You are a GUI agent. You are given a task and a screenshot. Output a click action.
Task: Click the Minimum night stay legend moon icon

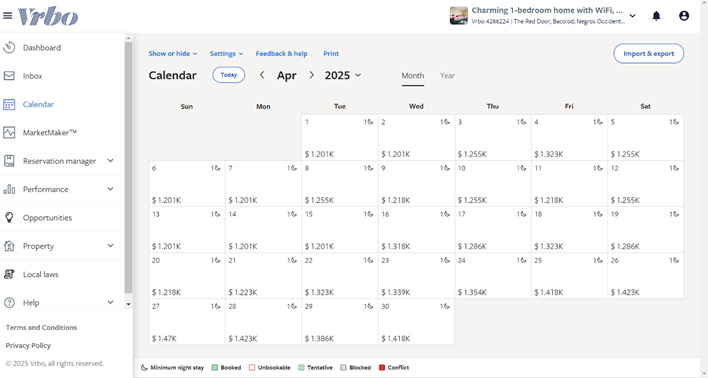pyautogui.click(x=144, y=368)
